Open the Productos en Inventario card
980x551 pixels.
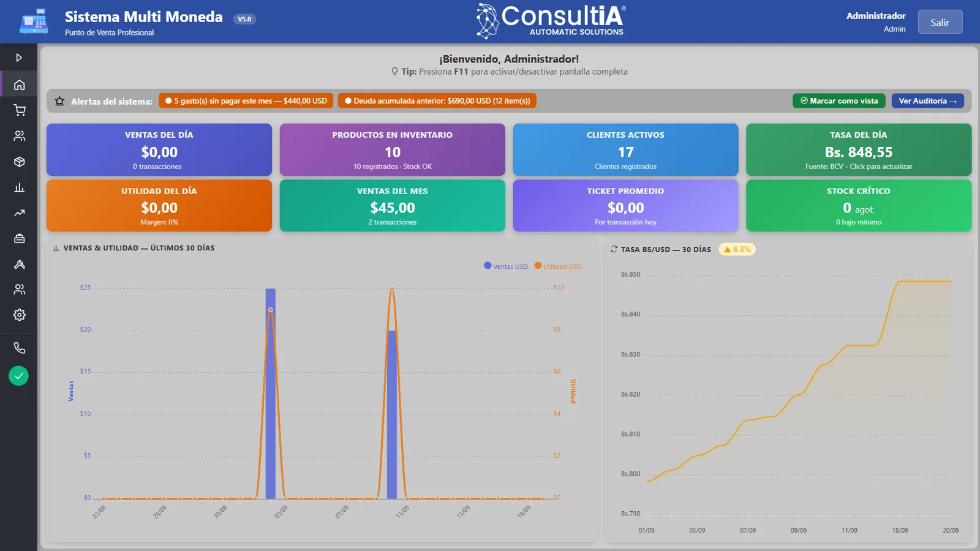[393, 150]
